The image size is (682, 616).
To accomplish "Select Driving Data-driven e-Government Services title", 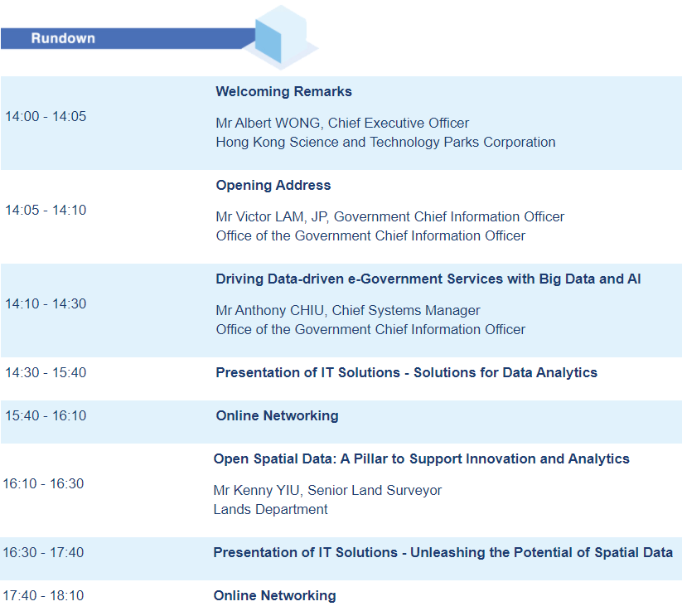I will pos(428,279).
